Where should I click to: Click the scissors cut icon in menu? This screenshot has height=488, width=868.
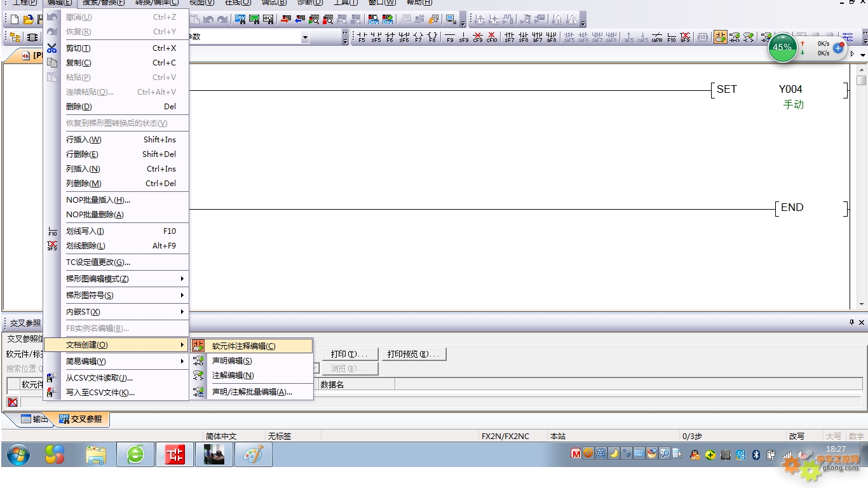pos(52,48)
